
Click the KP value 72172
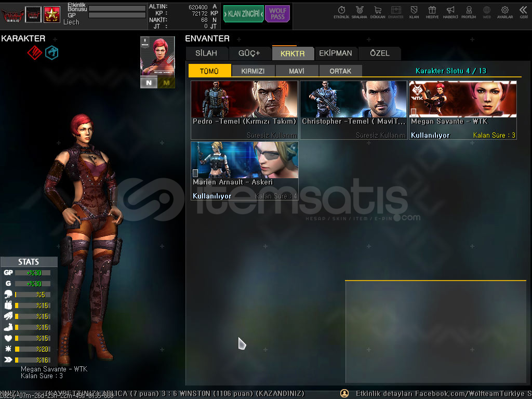coord(200,14)
